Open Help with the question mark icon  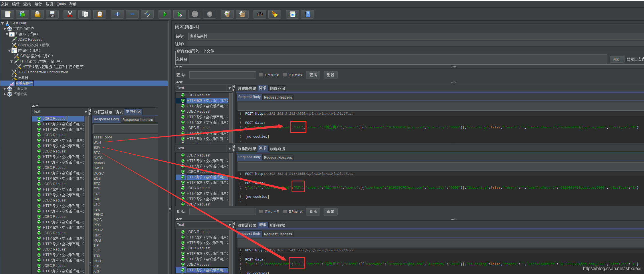point(308,14)
